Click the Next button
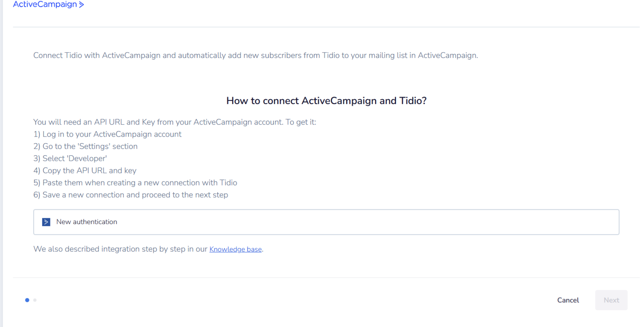Screen dimensions: 644x327 pos(611,300)
